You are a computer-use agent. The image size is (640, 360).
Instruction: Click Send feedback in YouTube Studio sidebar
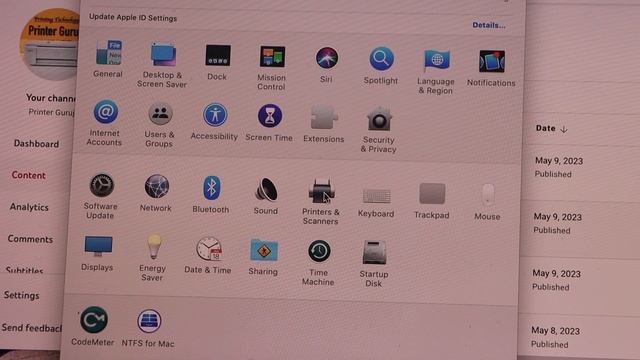click(31, 328)
